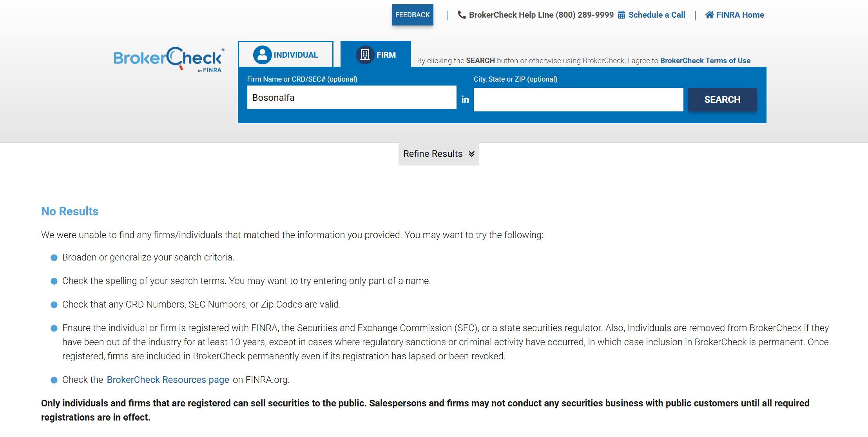Click the phone icon beside Help Line
This screenshot has width=868, height=437.
[462, 15]
